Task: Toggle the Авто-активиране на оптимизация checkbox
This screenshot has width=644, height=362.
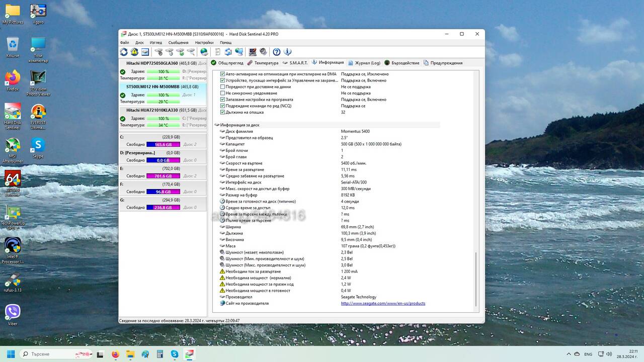Action: click(x=223, y=74)
